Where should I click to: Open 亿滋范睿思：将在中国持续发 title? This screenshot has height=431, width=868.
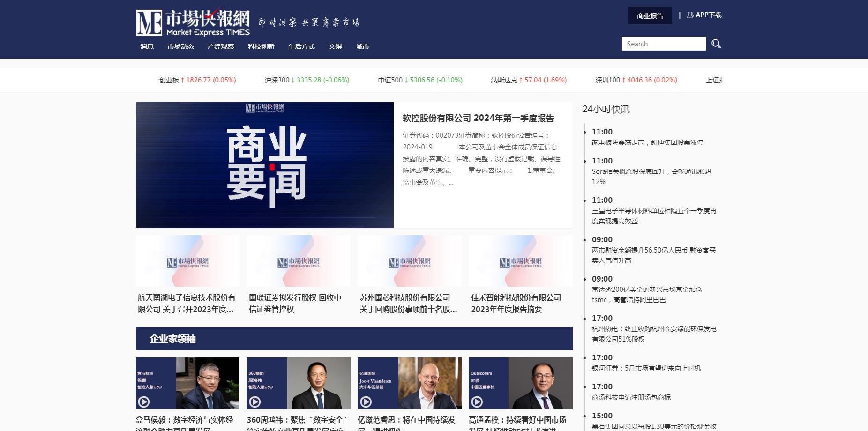[x=406, y=424]
